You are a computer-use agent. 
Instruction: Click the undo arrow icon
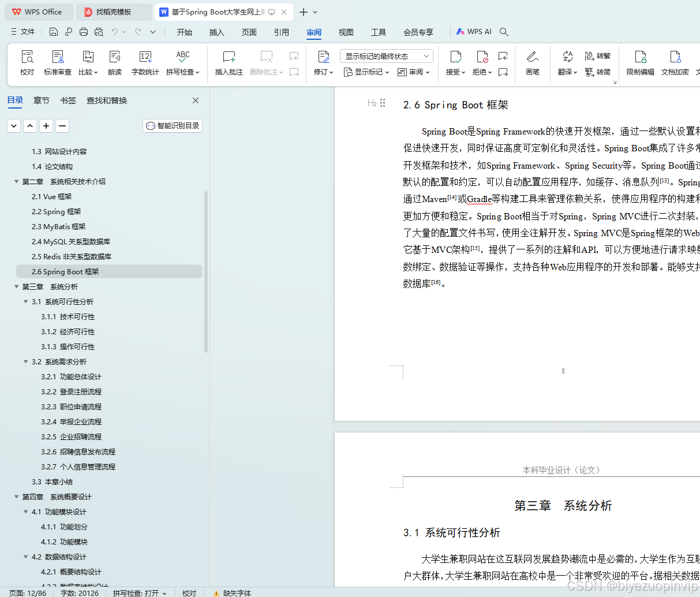coord(115,32)
